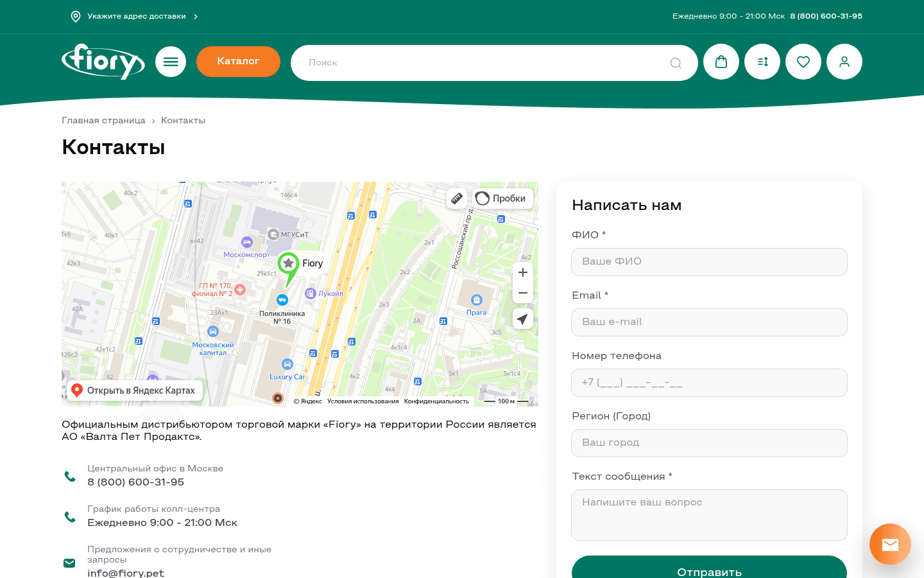Click the Укажите адрес доставки link
This screenshot has height=578, width=924.
click(x=137, y=17)
